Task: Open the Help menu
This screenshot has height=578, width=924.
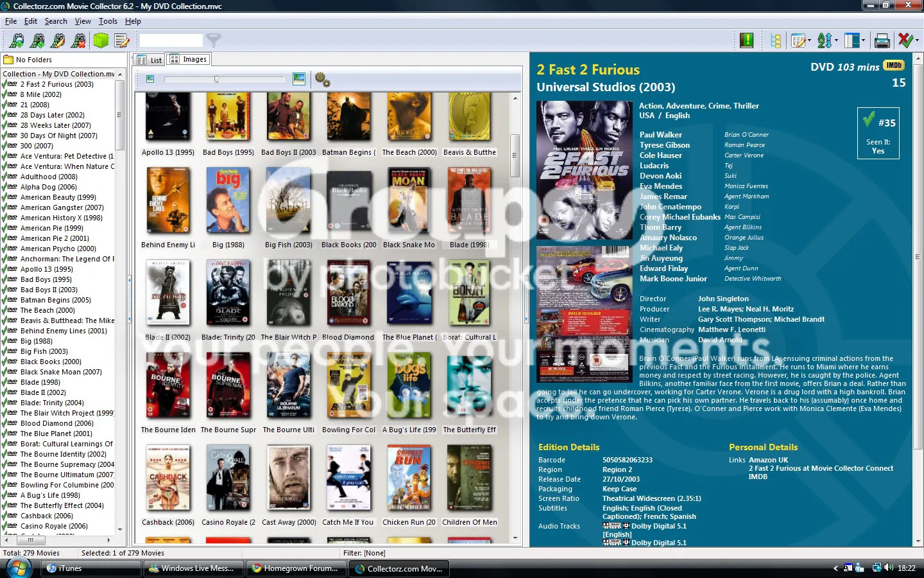Action: (x=133, y=21)
